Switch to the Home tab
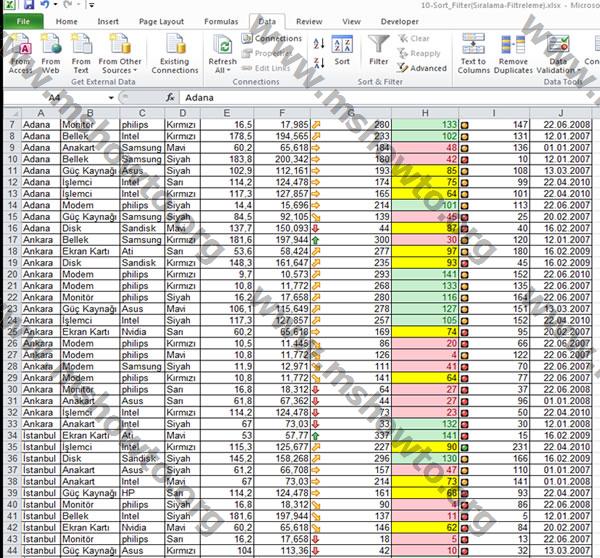The height and width of the screenshot is (558, 600). coord(67,21)
